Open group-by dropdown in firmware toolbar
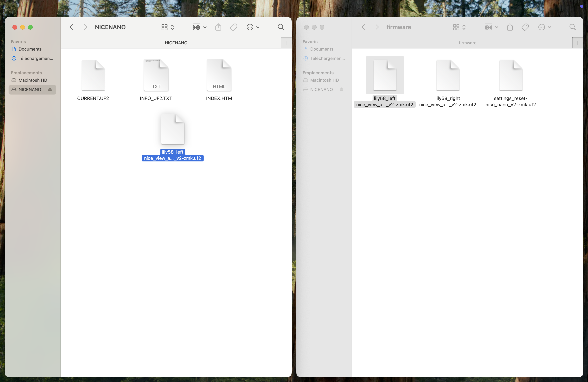The height and width of the screenshot is (382, 588). click(491, 27)
